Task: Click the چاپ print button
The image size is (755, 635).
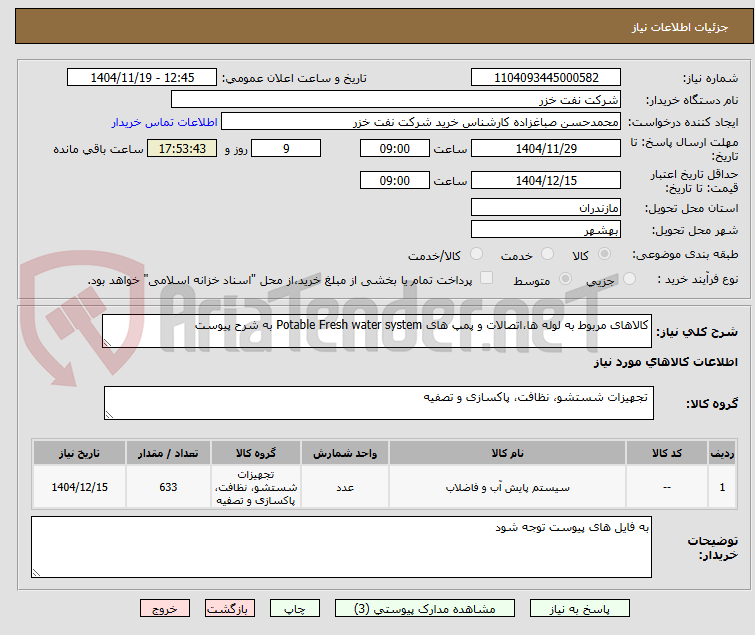Action: 295,609
